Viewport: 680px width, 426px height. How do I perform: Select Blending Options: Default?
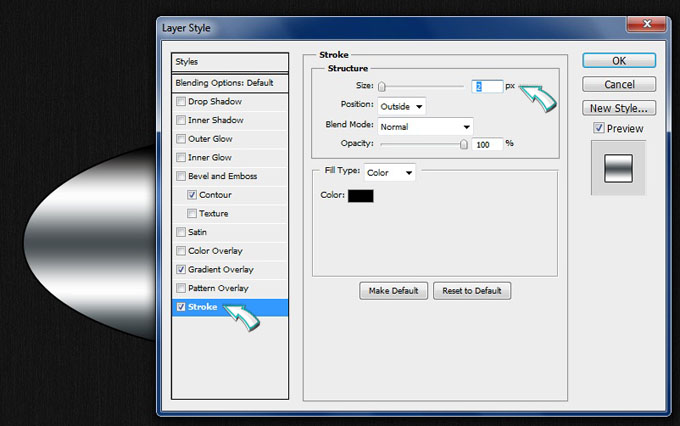point(232,83)
